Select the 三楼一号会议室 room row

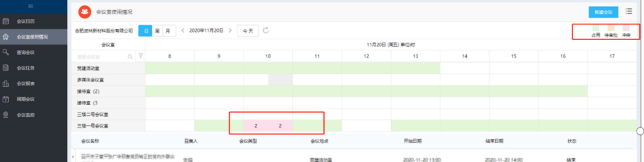108,126
